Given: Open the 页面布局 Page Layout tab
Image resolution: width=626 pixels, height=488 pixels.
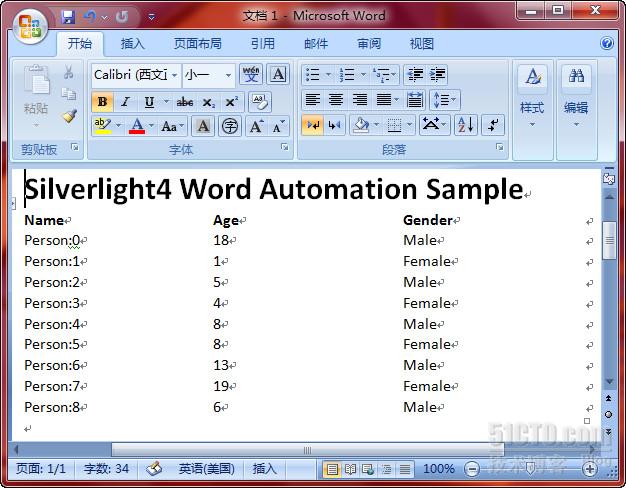Looking at the screenshot, I should [x=198, y=43].
